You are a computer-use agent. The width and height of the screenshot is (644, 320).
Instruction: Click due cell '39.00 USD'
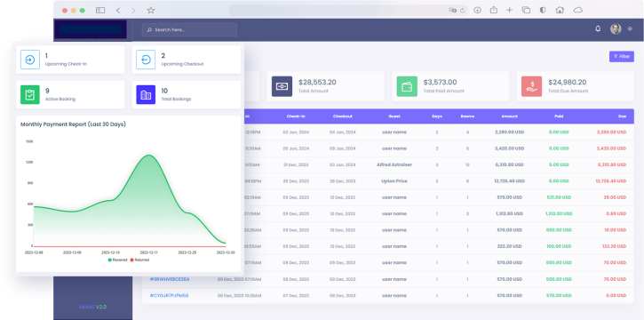click(616, 197)
